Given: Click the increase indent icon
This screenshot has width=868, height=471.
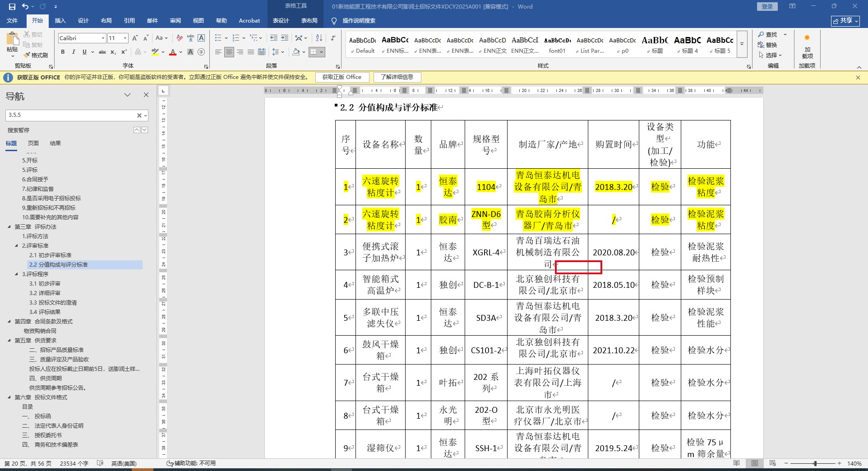Looking at the screenshot, I should tap(284, 38).
